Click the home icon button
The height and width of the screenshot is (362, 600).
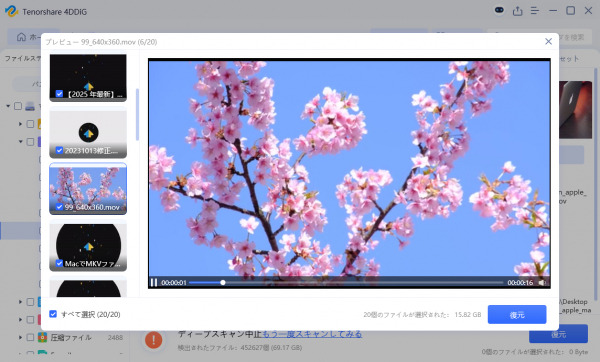point(21,37)
